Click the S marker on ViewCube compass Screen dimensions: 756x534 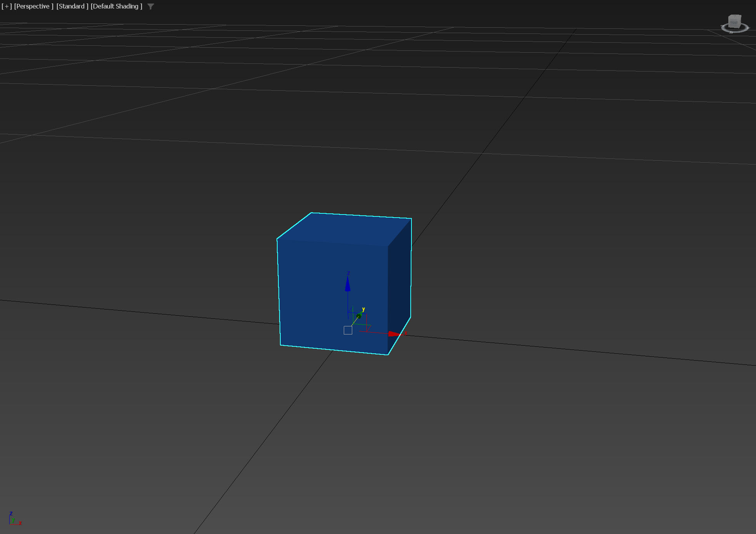pyautogui.click(x=731, y=32)
